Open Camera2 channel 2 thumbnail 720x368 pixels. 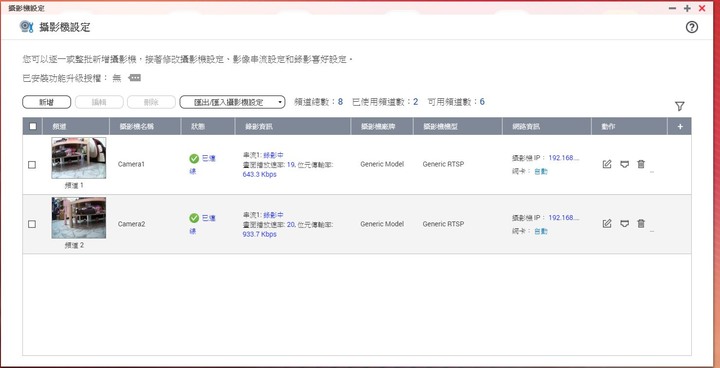tap(79, 218)
